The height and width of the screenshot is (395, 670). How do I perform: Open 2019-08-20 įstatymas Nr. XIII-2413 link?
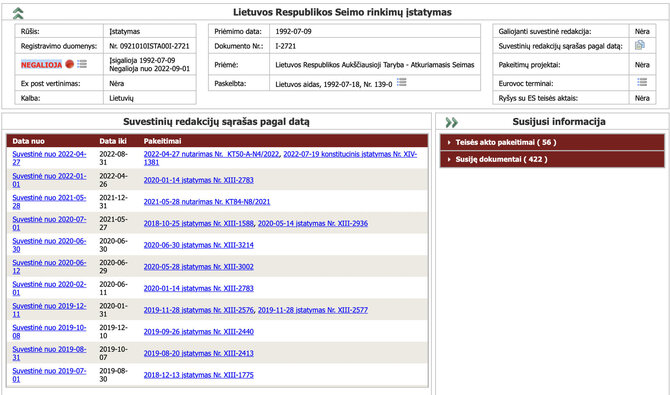point(199,353)
